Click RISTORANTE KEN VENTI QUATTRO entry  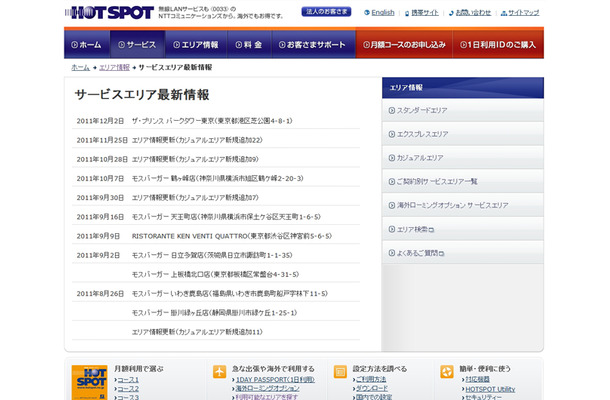coord(231,236)
